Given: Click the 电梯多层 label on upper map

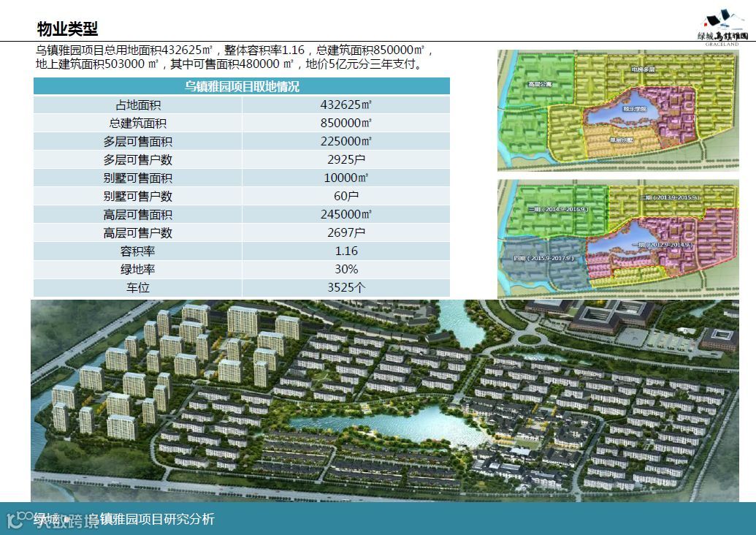Looking at the screenshot, I should click(644, 69).
